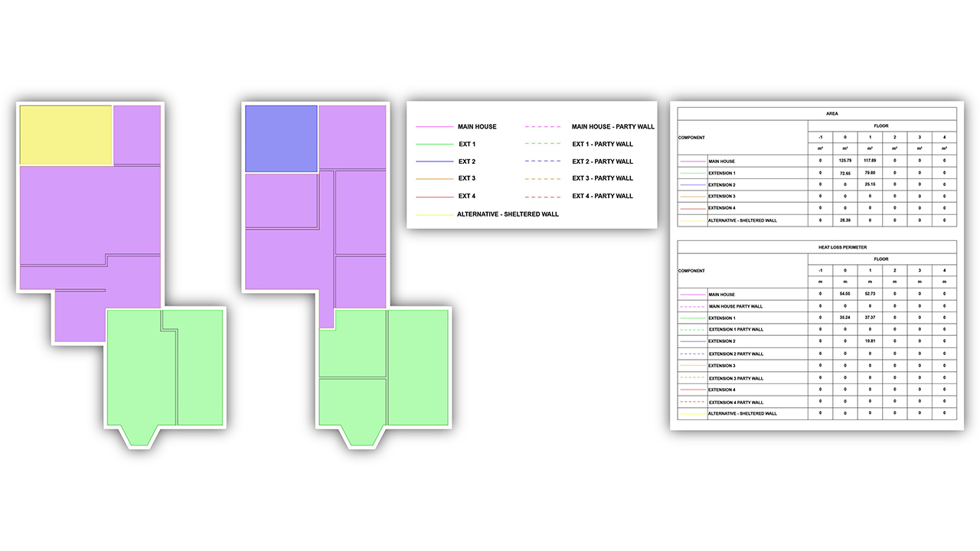Click the yellow sheltered room in left plan

point(66,135)
